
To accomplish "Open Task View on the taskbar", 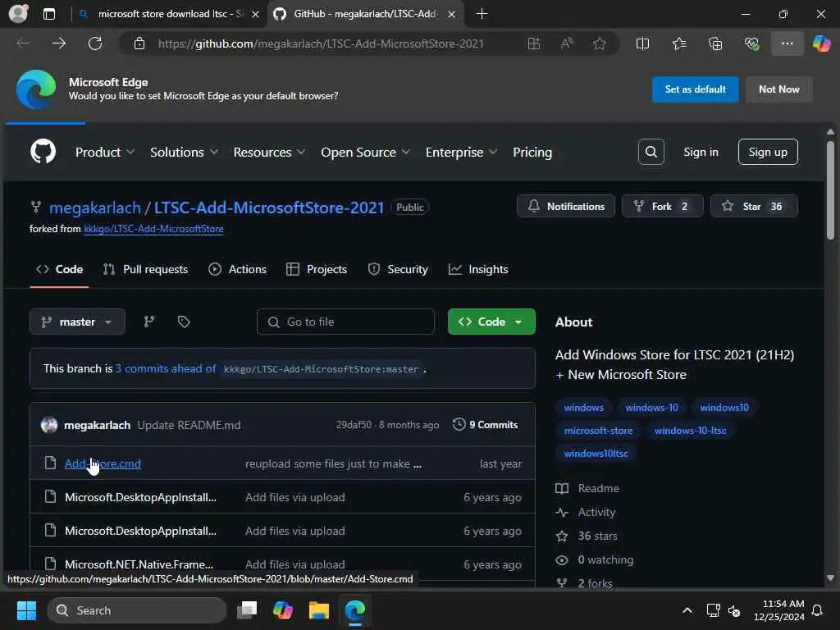I will (x=247, y=610).
